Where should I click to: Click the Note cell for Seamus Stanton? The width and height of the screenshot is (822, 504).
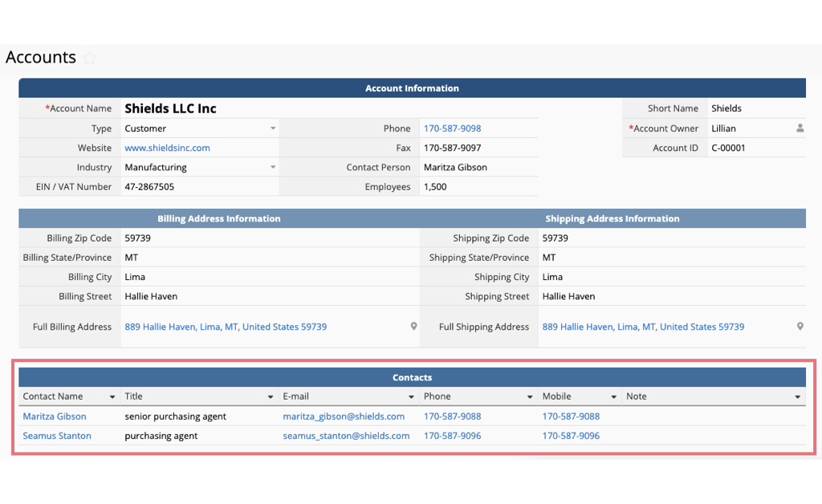(x=714, y=436)
